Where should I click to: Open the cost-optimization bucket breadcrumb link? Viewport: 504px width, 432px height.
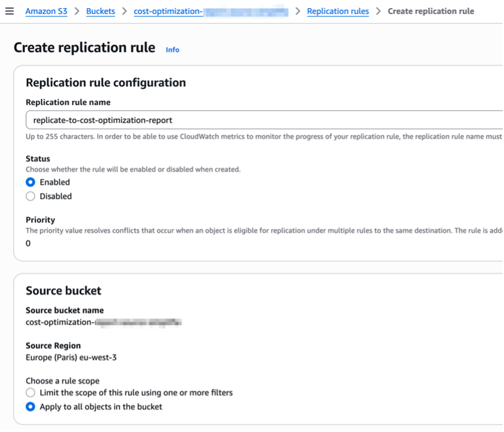click(211, 11)
